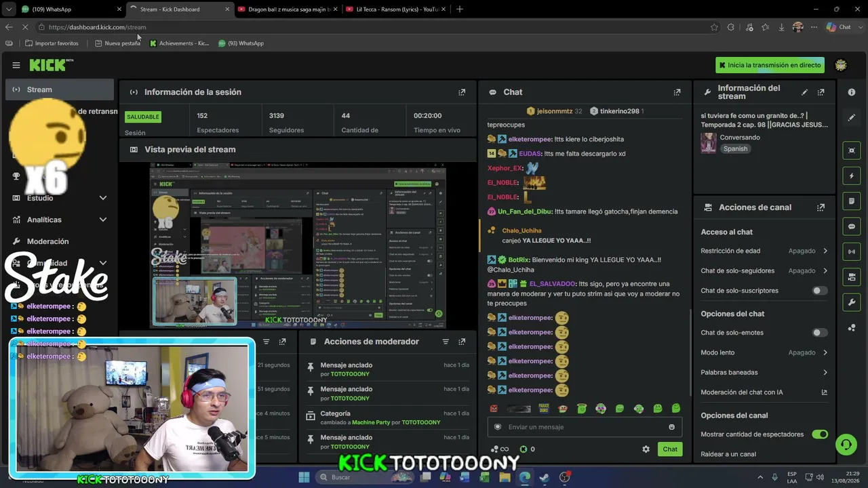Open File Explorer from the taskbar
This screenshot has height=488, width=868.
pos(505,477)
